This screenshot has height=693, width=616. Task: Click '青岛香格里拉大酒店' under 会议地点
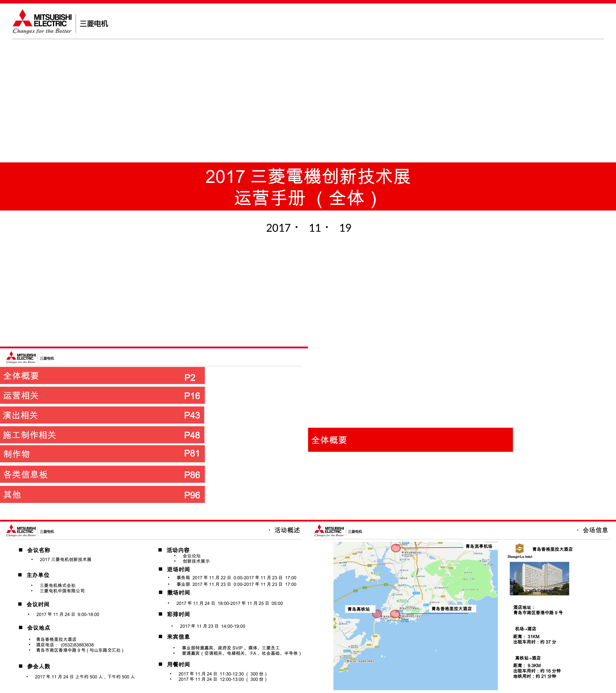(56, 639)
